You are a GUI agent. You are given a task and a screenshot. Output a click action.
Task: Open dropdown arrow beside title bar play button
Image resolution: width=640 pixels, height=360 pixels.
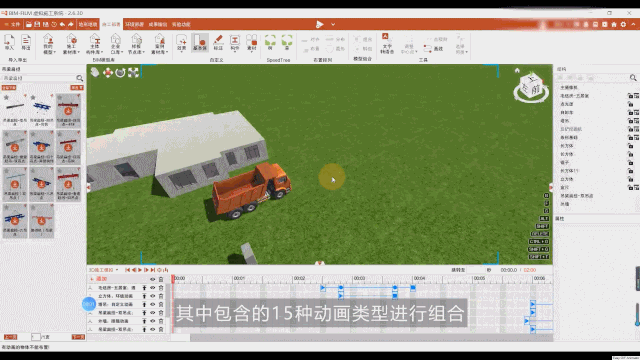333,24
